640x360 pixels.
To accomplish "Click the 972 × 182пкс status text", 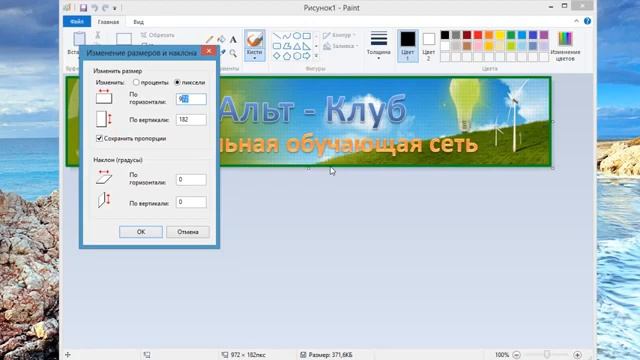I will (248, 355).
